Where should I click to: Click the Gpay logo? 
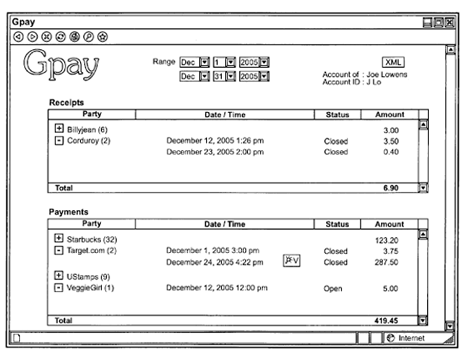(61, 65)
